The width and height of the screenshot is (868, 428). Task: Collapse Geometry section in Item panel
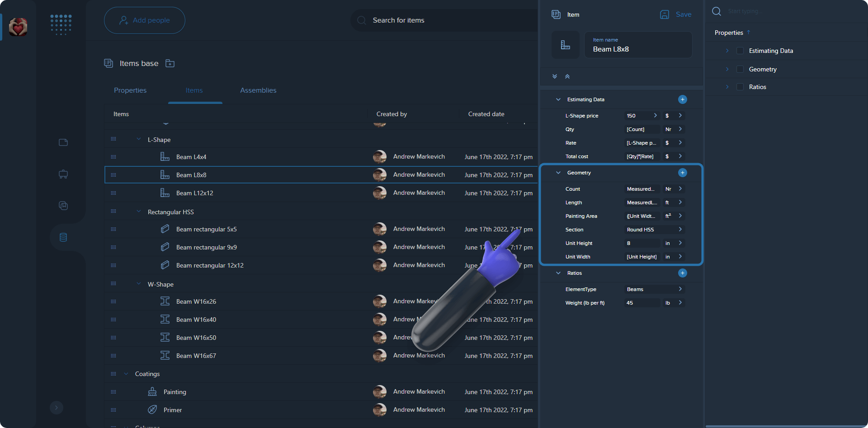click(558, 173)
